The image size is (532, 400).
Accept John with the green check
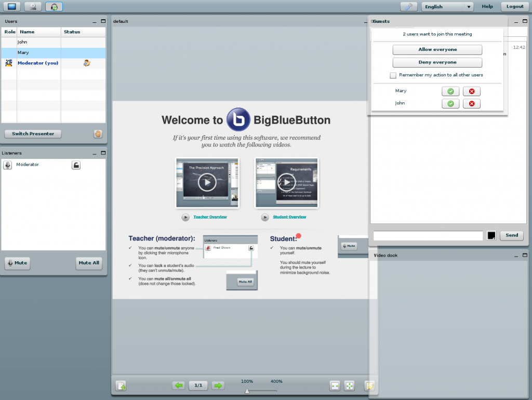450,104
